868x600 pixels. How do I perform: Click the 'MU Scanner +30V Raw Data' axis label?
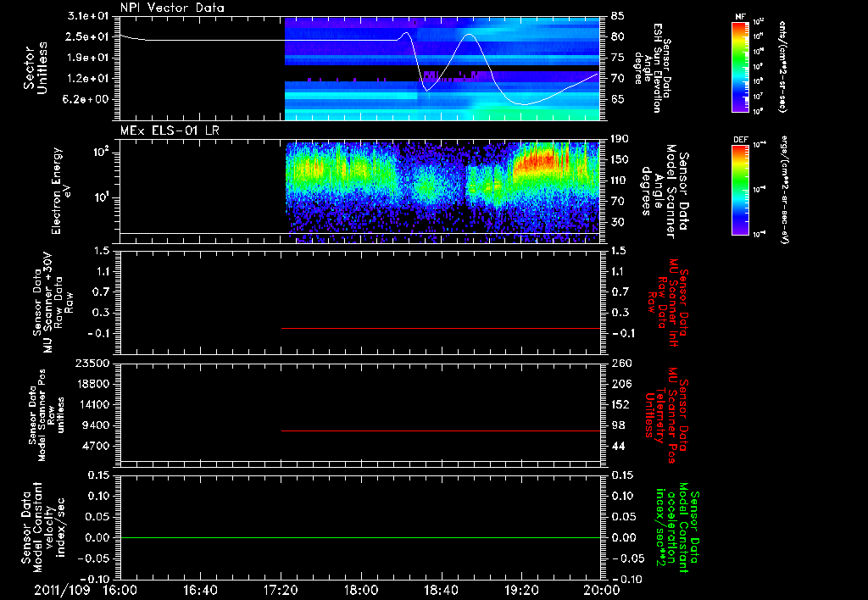[x=53, y=302]
